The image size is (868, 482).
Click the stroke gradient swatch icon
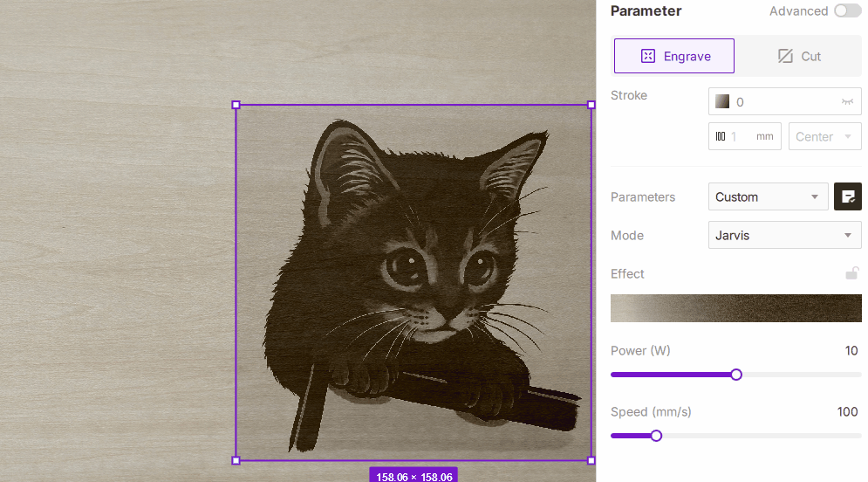[x=722, y=102]
